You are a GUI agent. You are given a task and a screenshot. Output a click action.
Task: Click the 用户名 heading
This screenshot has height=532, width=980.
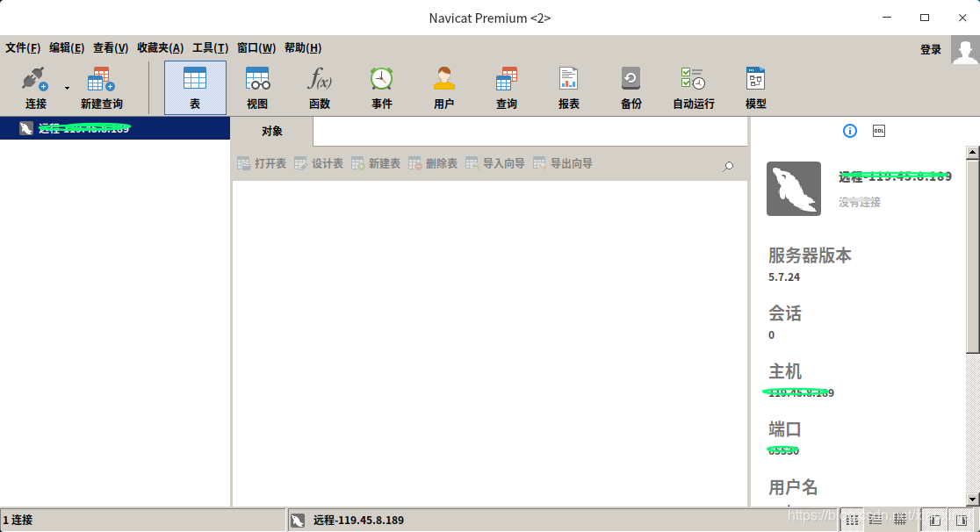coord(792,487)
